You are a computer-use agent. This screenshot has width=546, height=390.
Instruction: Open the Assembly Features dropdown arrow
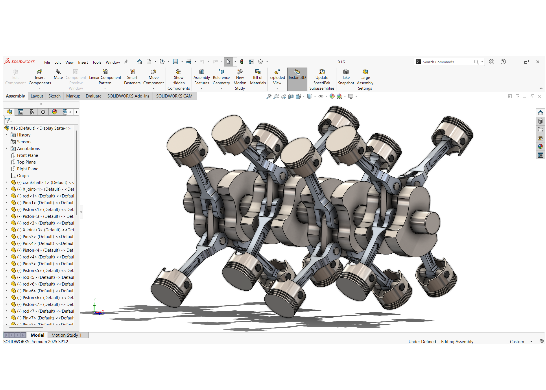click(201, 88)
